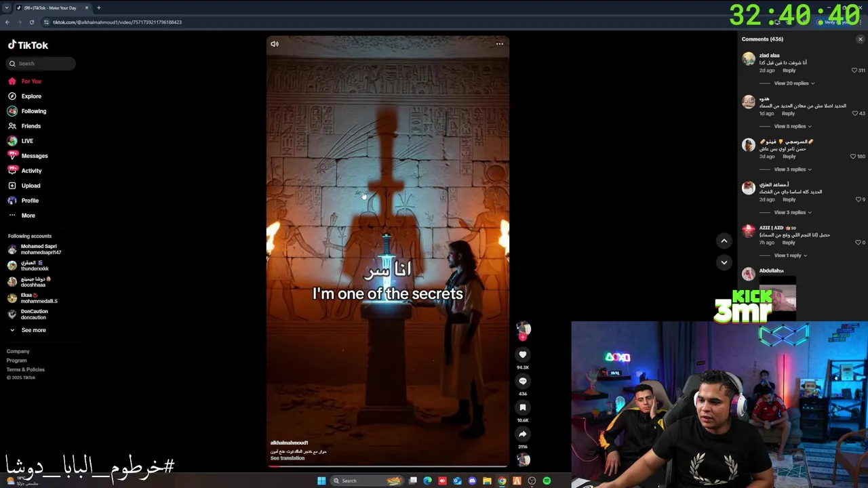The height and width of the screenshot is (488, 868).
Task: Open ziad alaa's profile avatar
Action: point(749,59)
